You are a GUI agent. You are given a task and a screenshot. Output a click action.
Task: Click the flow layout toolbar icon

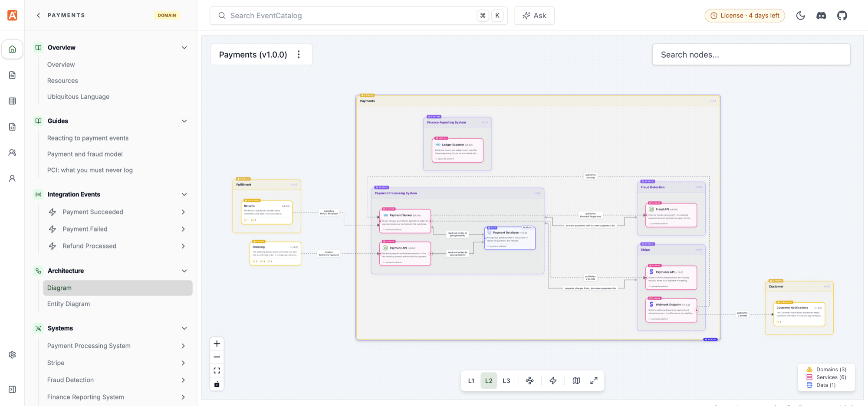pos(530,381)
